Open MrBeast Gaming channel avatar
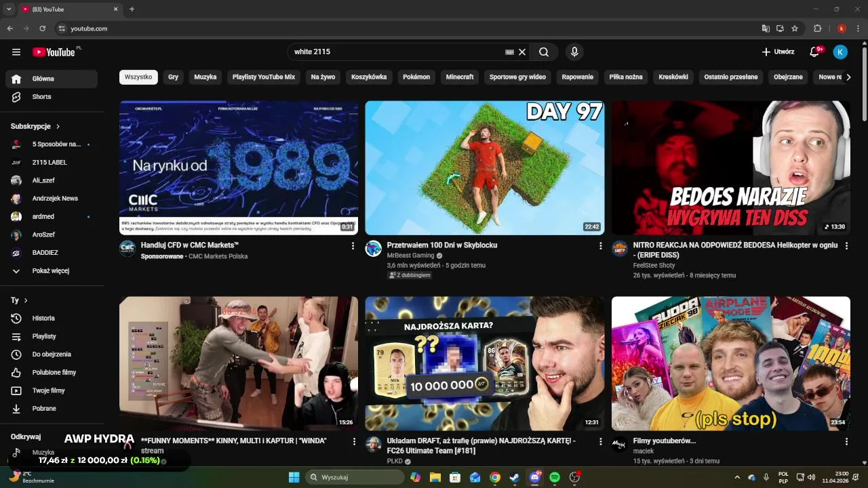 click(374, 249)
